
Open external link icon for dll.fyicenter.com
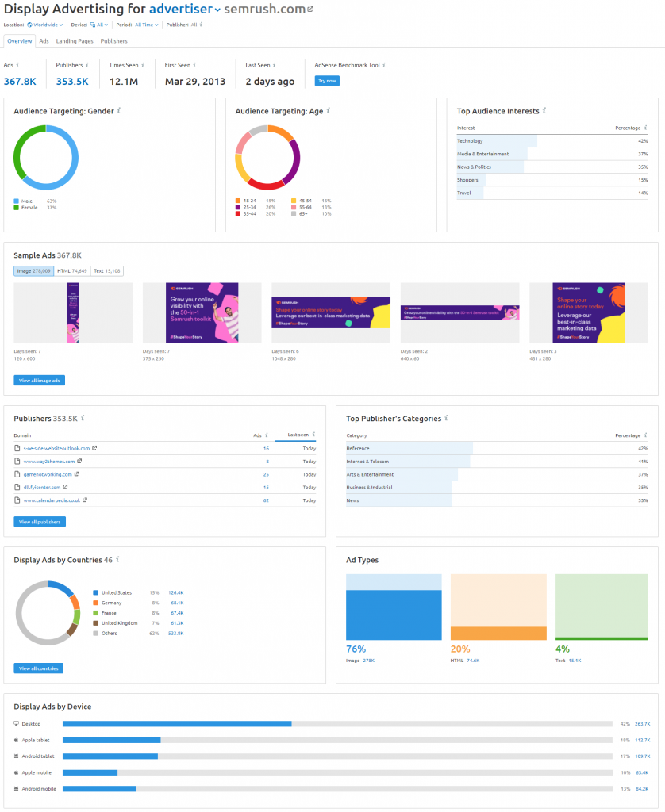tap(65, 487)
